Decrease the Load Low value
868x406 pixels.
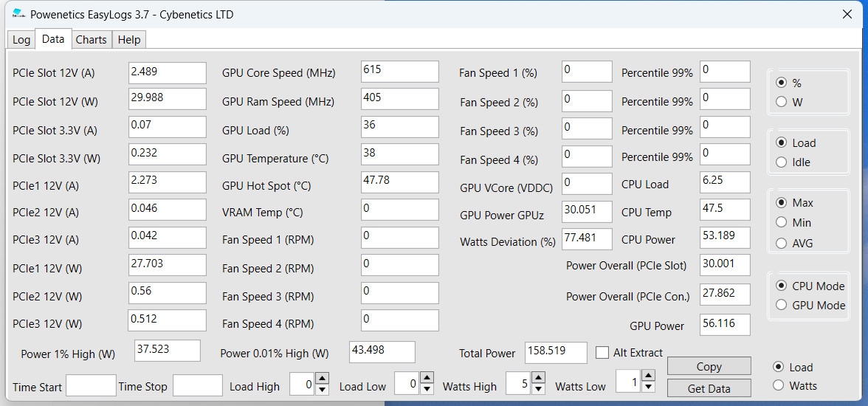pyautogui.click(x=427, y=388)
